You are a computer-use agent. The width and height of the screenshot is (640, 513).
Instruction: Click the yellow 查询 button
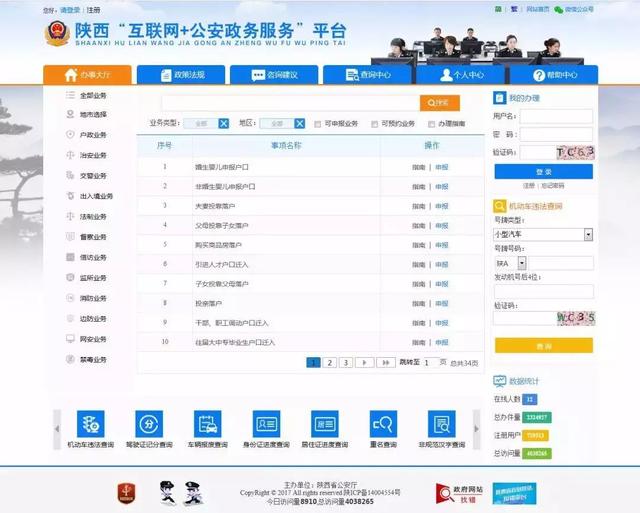coord(544,346)
